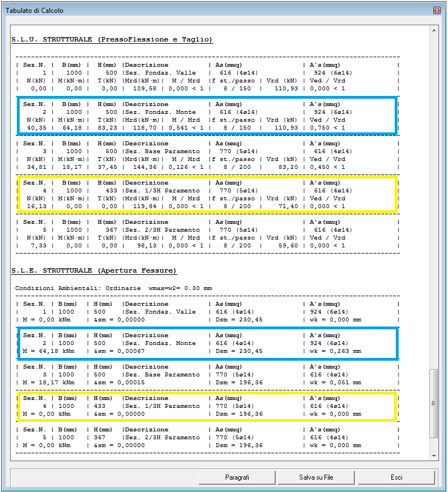Click Mrd value 119,84
The width and height of the screenshot is (448, 492).
point(144,206)
